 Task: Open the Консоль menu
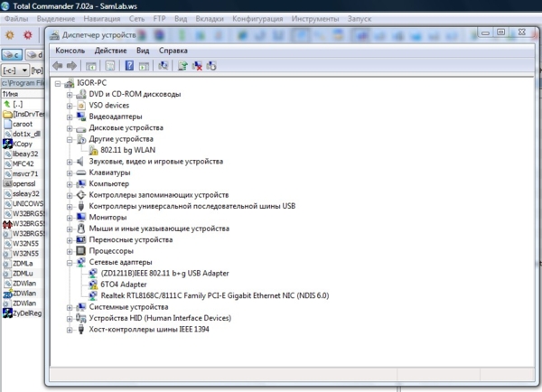pyautogui.click(x=70, y=51)
